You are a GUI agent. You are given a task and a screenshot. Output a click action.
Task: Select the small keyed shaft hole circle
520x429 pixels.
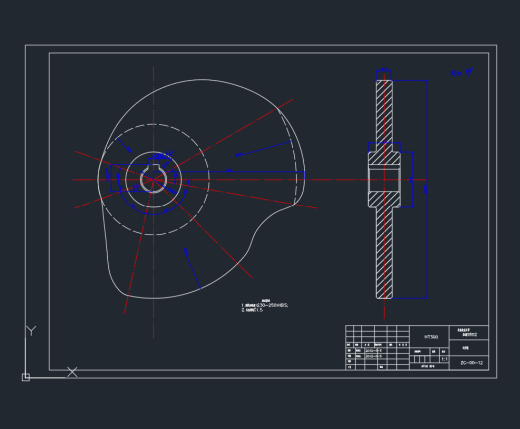click(153, 180)
